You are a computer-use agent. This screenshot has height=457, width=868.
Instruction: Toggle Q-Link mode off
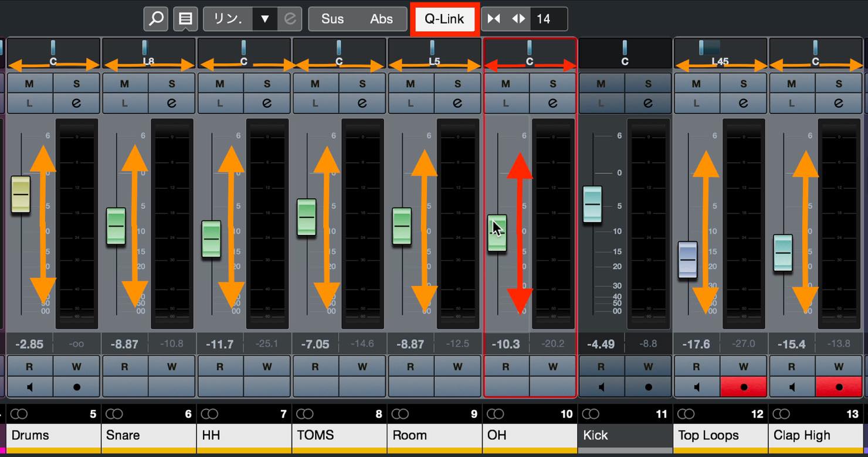click(x=445, y=19)
